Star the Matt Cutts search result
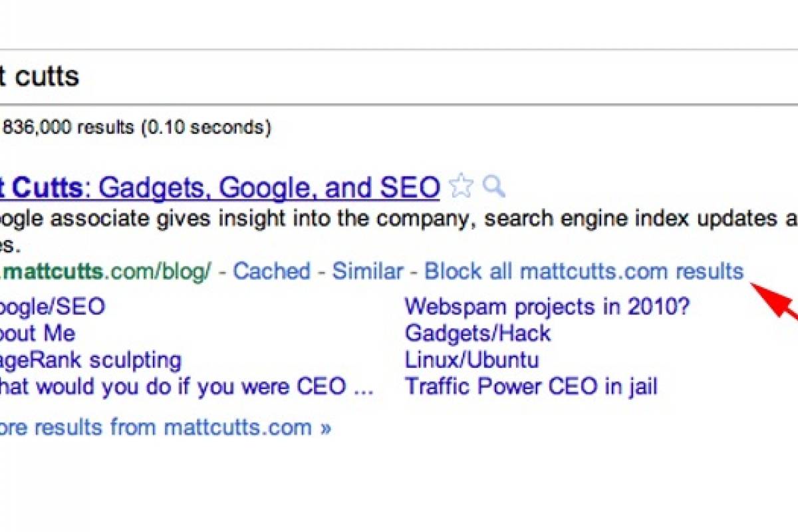 [461, 188]
